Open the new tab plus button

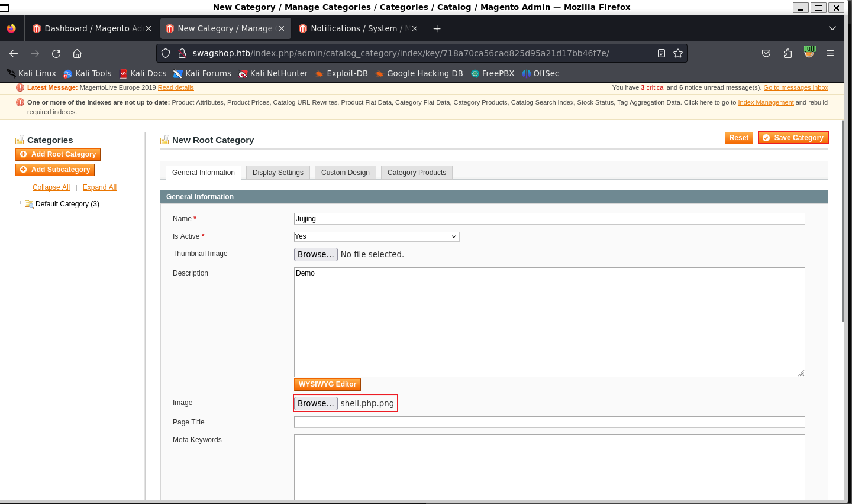(x=437, y=29)
